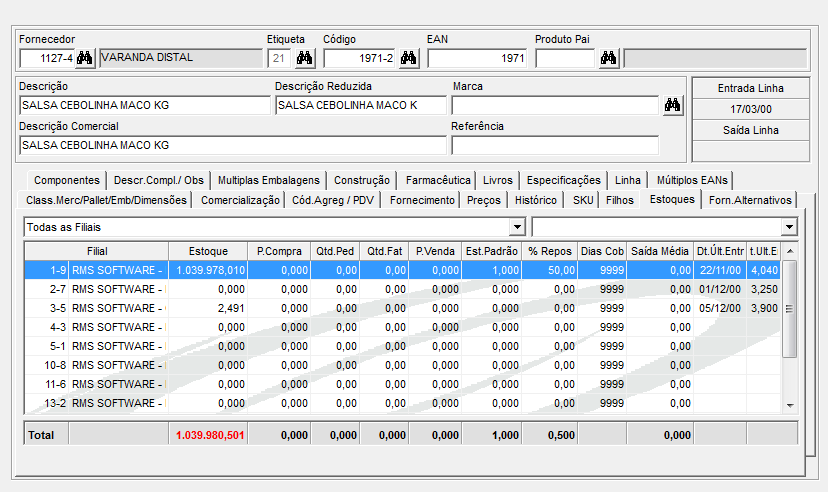Click the Qtd.Ped column header
Viewport: 828px width, 492px height.
335,251
